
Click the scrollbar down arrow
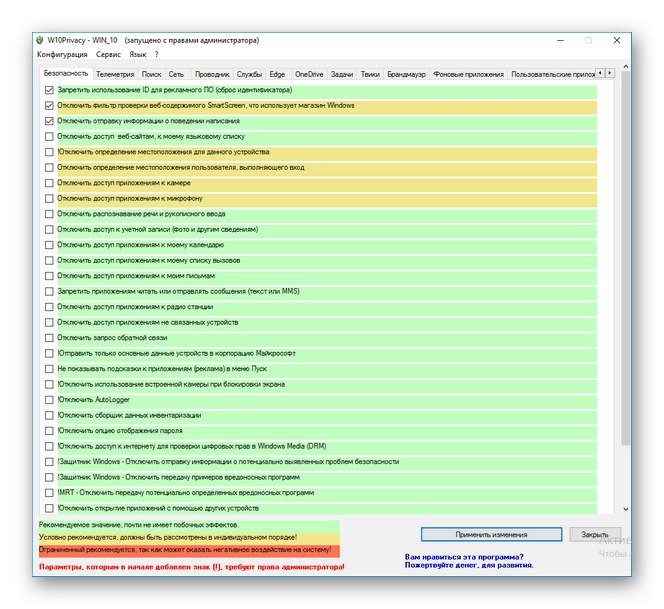[626, 509]
